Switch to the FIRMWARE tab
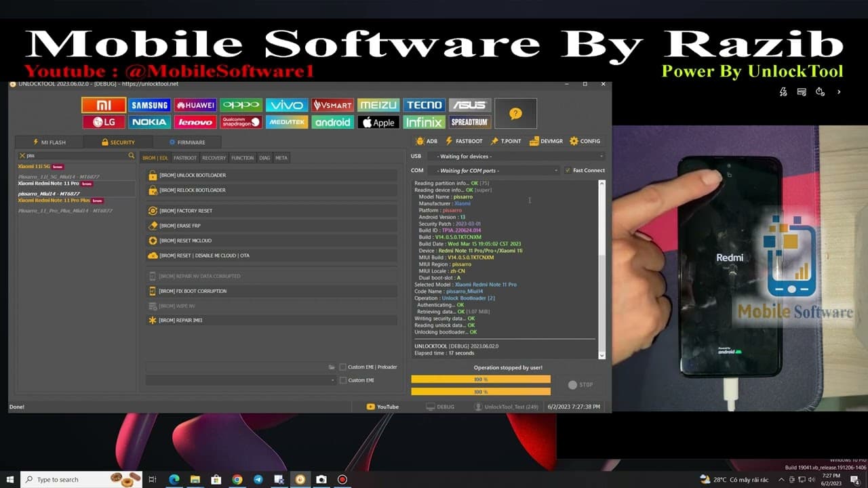 187,142
